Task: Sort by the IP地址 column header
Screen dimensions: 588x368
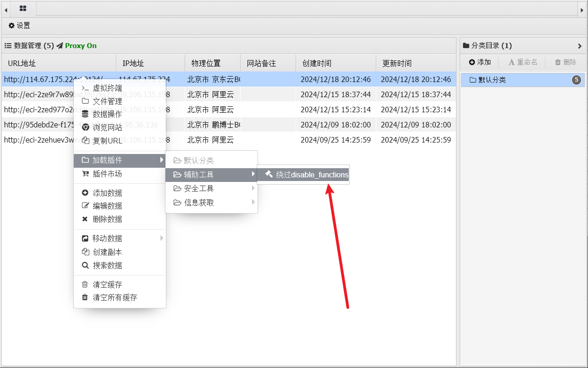Action: (x=150, y=63)
